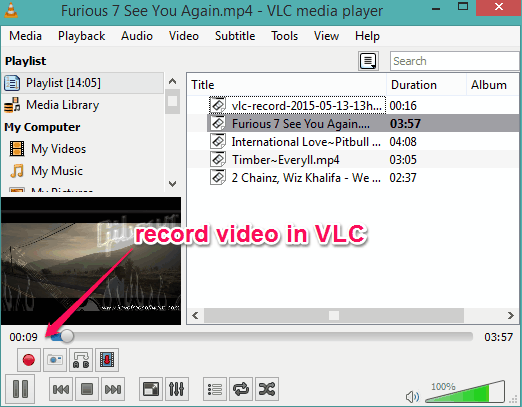522x407 pixels.
Task: Sort by the Album column header
Action: pyautogui.click(x=492, y=85)
